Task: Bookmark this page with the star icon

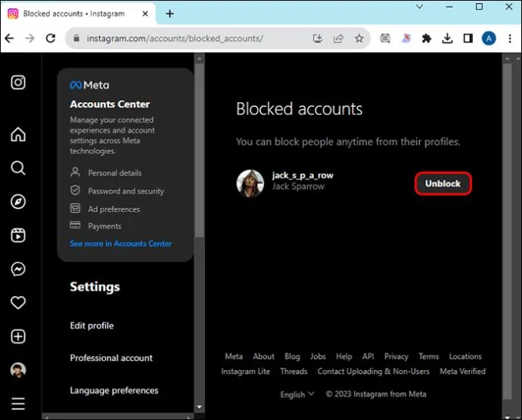Action: [x=359, y=39]
